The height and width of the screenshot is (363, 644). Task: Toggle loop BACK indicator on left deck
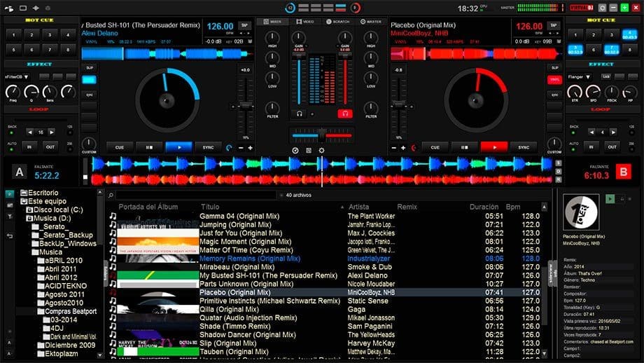click(x=11, y=133)
